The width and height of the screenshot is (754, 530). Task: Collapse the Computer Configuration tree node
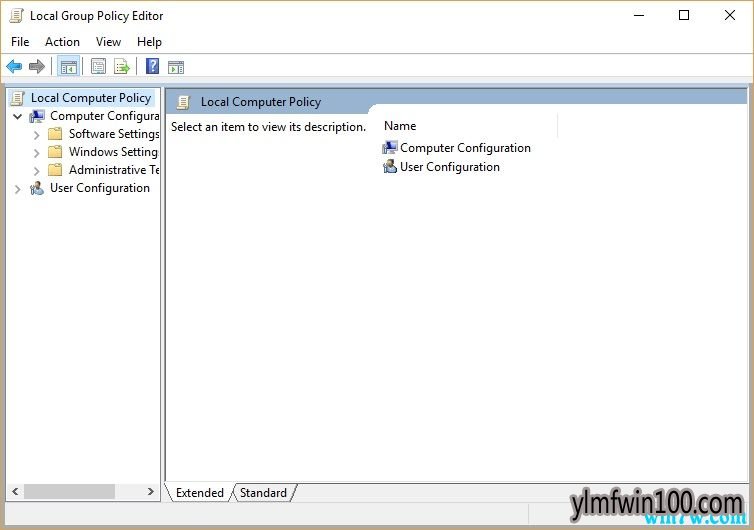click(x=18, y=116)
